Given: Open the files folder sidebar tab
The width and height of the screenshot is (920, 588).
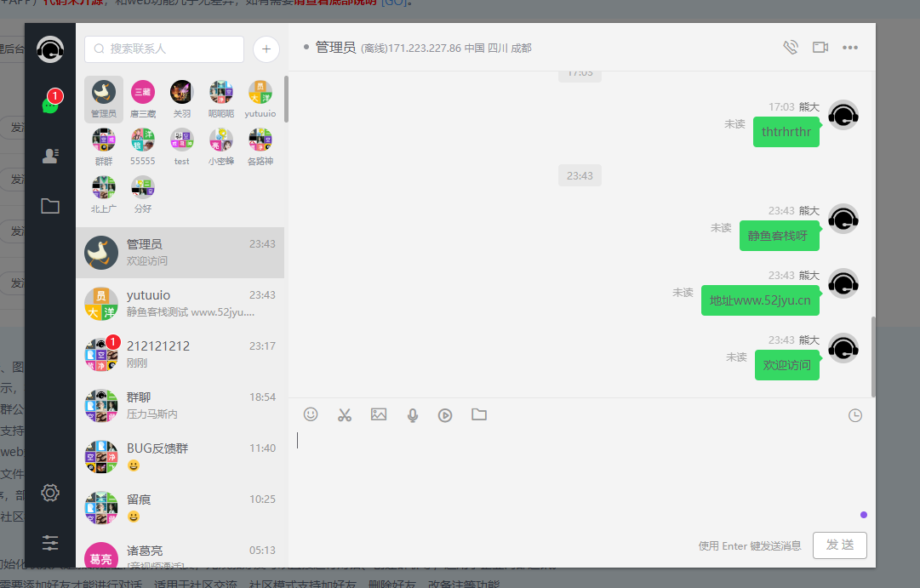Looking at the screenshot, I should (x=50, y=205).
